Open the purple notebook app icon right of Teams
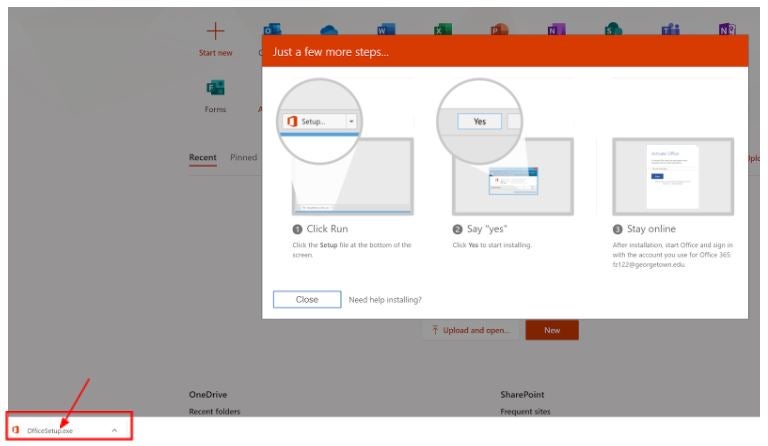This screenshot has width=768, height=446. tap(727, 29)
